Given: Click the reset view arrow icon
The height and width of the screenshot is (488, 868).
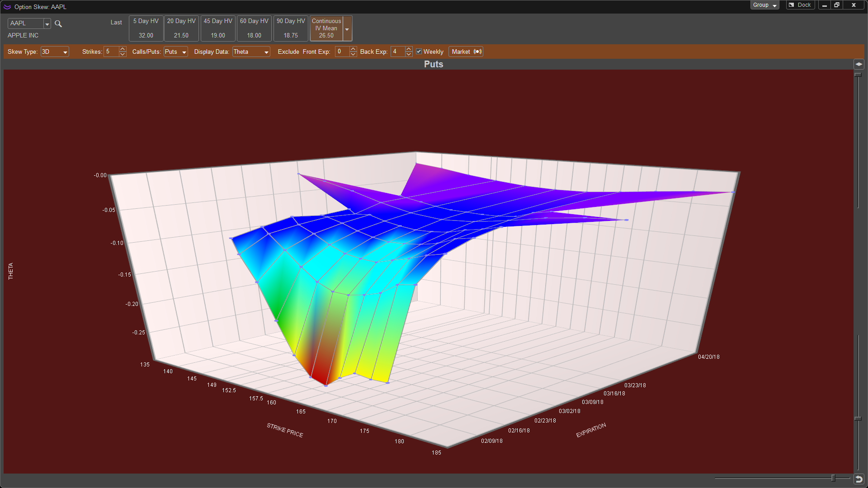Looking at the screenshot, I should click(x=859, y=479).
